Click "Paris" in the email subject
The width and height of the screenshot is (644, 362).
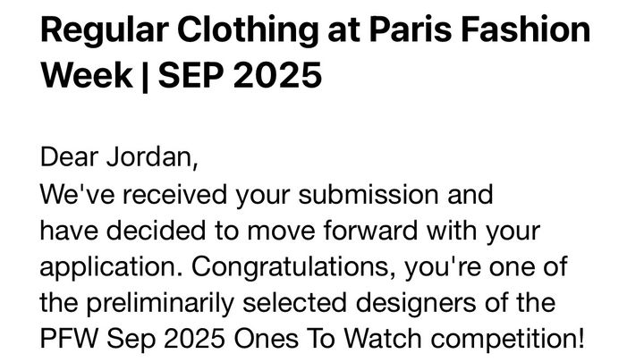[411, 29]
